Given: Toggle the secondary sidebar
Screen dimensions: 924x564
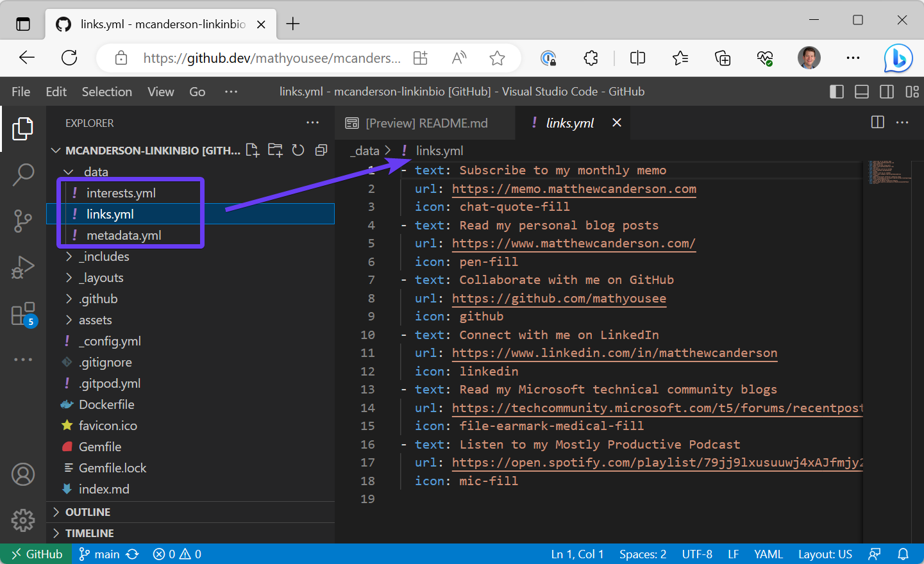Looking at the screenshot, I should tap(887, 92).
